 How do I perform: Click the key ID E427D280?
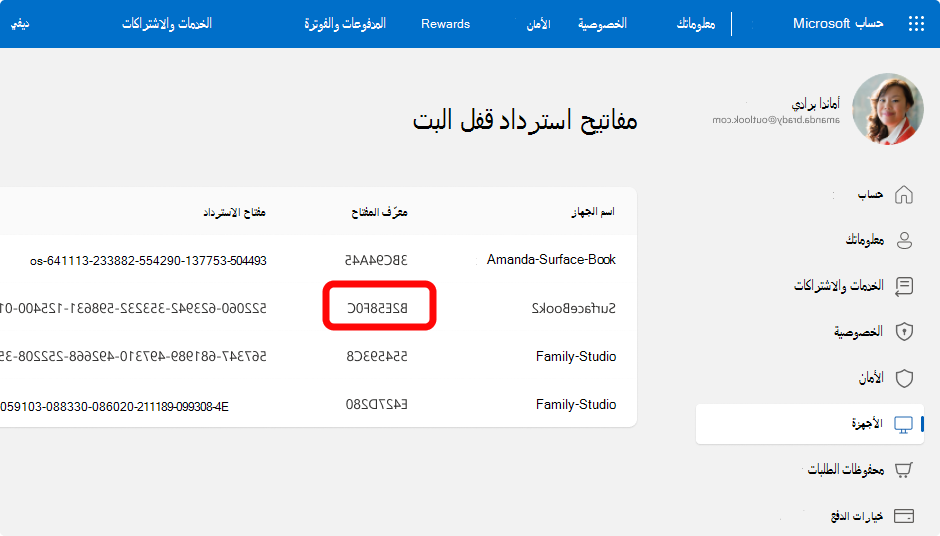[376, 404]
